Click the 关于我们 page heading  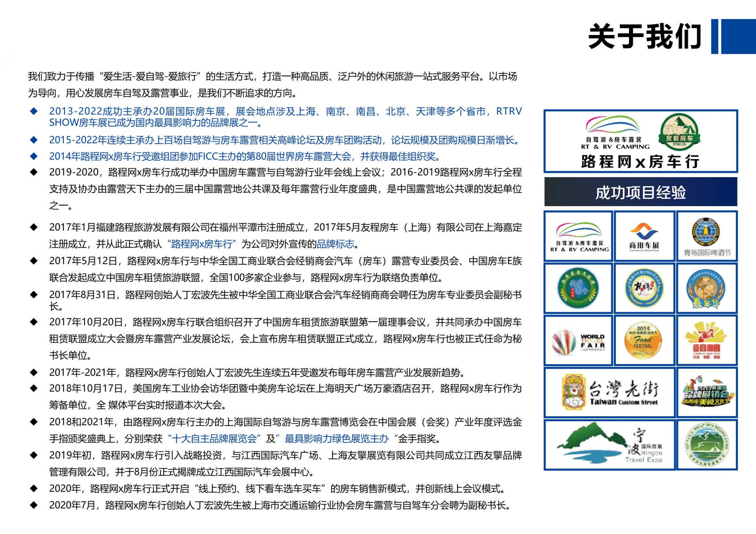644,36
